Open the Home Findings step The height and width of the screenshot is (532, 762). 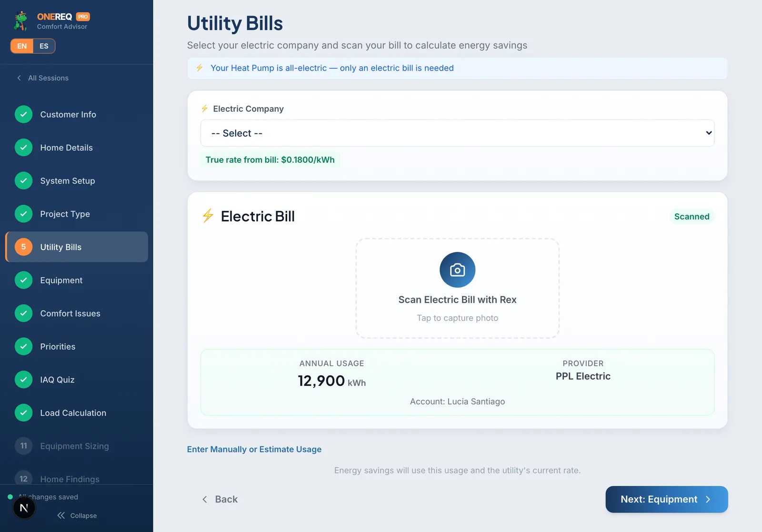77,476
